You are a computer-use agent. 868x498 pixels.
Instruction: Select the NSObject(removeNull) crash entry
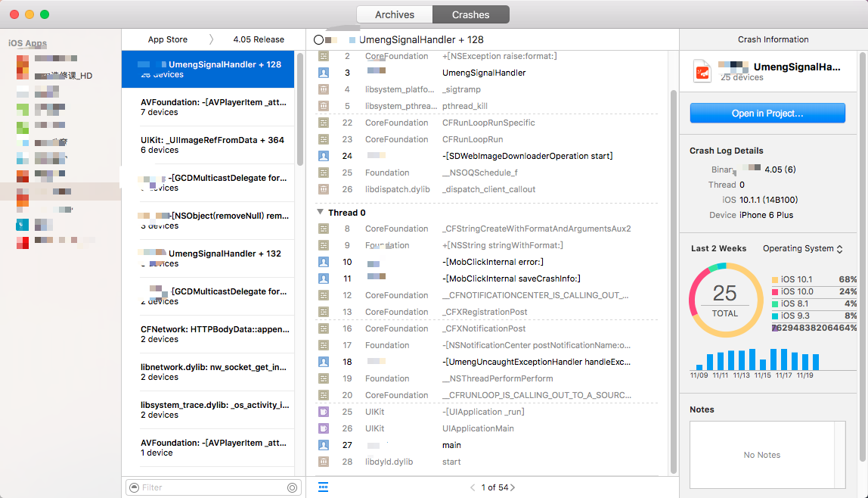[208, 220]
